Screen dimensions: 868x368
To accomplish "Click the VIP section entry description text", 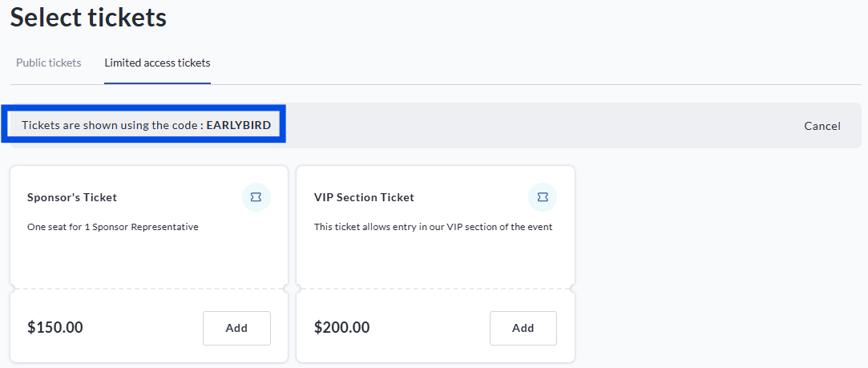I will tap(433, 227).
